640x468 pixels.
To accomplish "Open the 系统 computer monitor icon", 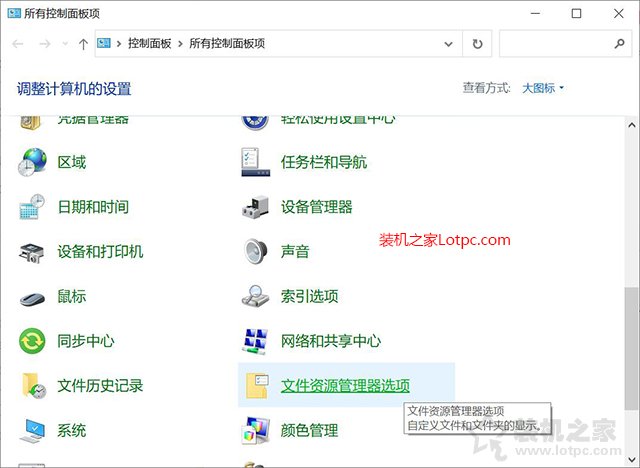I will click(x=32, y=430).
